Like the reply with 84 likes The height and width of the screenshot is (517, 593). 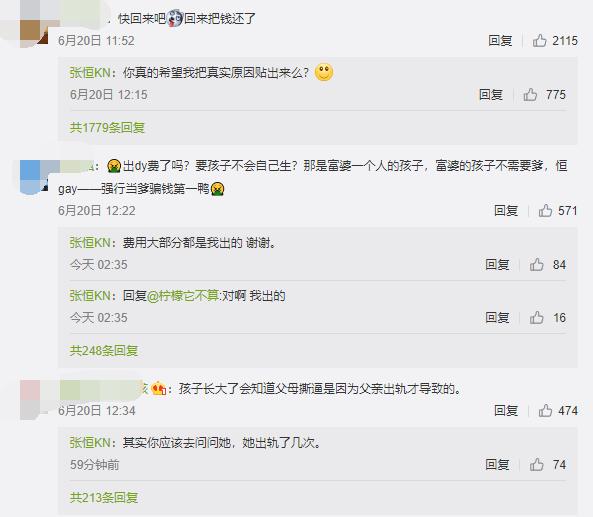tap(536, 264)
